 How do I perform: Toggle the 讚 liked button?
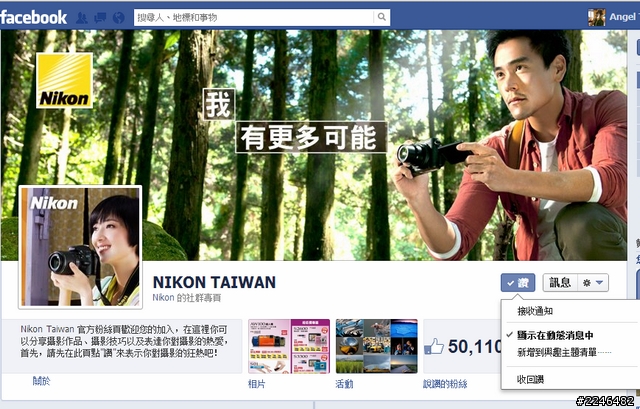click(x=518, y=282)
